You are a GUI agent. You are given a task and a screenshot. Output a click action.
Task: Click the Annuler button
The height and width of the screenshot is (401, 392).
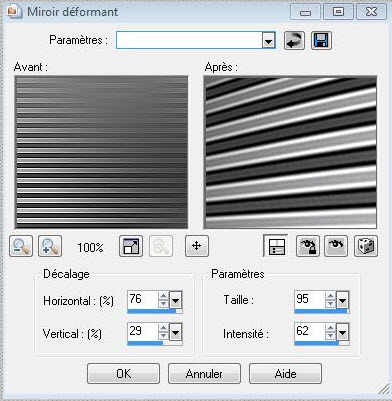204,373
